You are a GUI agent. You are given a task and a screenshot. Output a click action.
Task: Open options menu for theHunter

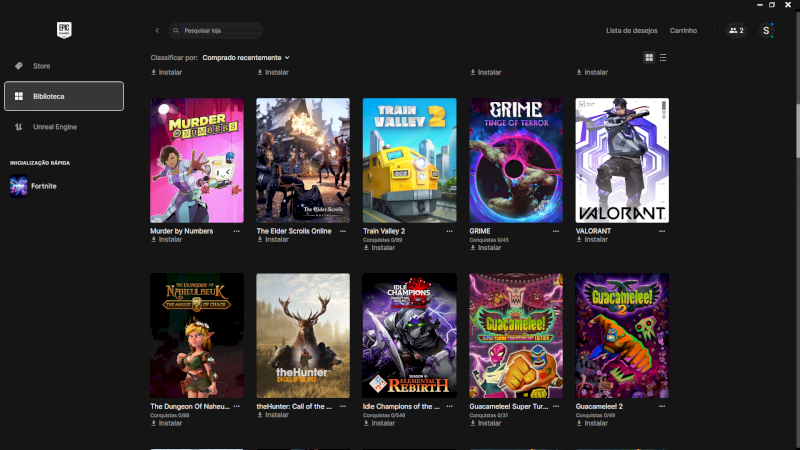point(343,407)
